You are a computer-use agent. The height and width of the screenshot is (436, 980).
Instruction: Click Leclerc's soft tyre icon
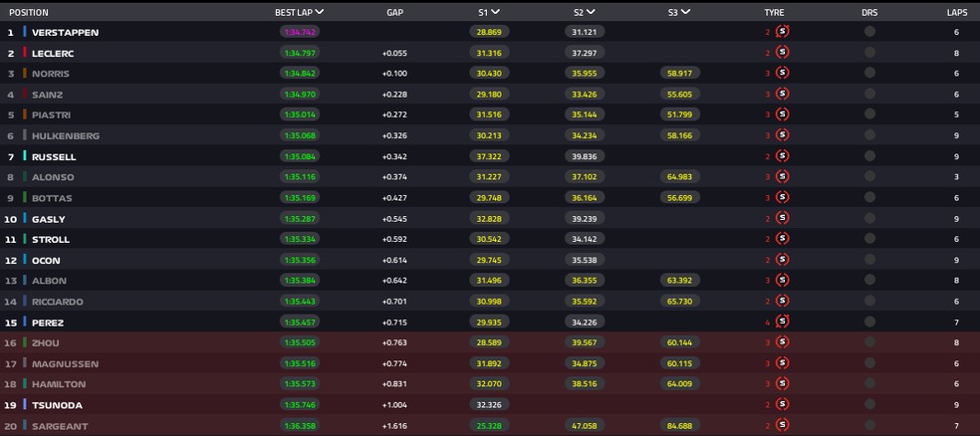click(782, 53)
